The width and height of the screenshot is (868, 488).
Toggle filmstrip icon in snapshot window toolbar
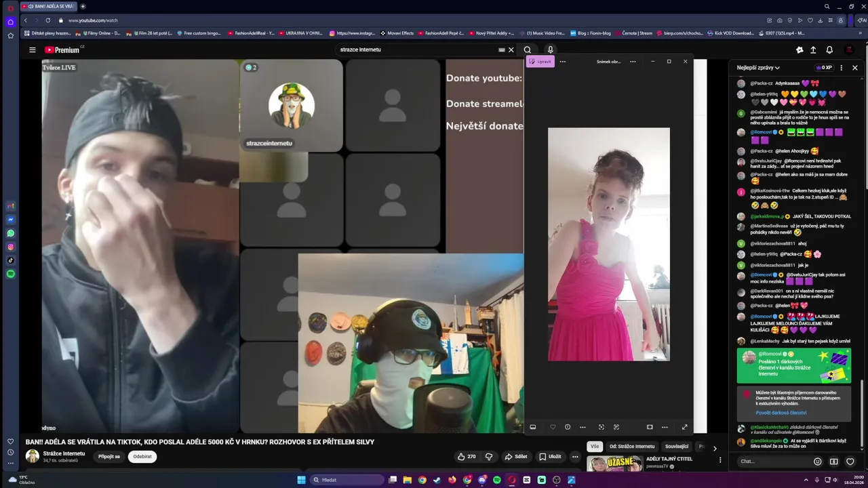tap(533, 427)
